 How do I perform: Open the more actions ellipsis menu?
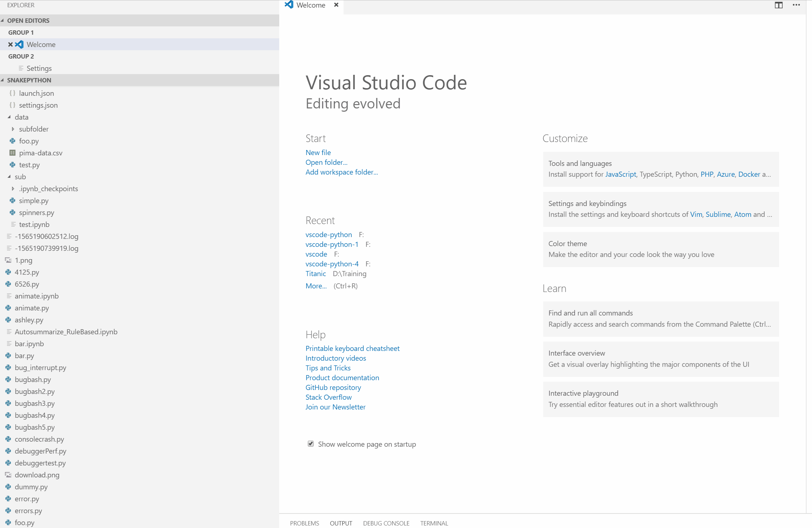[796, 5]
